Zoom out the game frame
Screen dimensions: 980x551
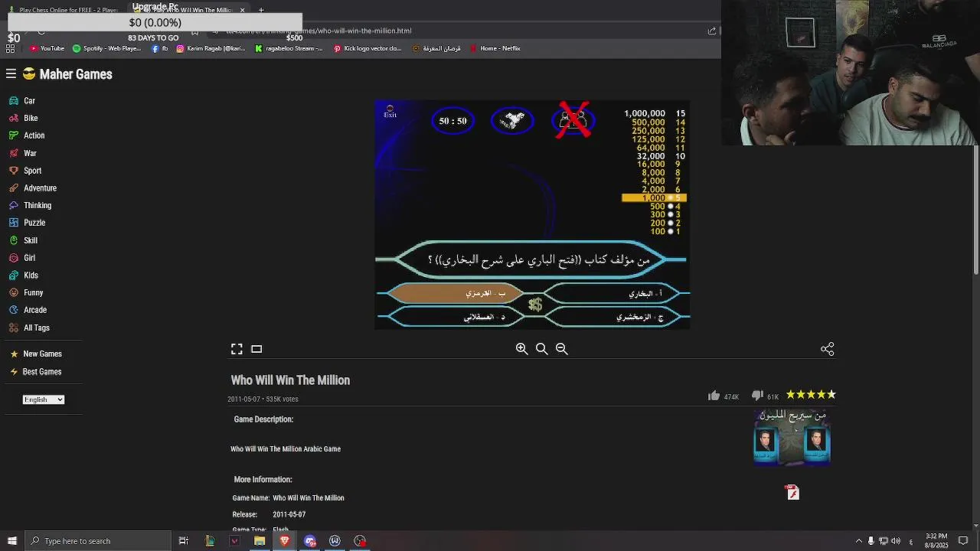(561, 349)
